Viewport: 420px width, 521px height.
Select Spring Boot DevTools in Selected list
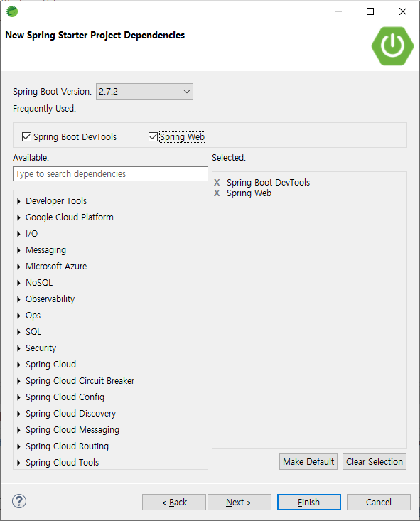pyautogui.click(x=268, y=183)
